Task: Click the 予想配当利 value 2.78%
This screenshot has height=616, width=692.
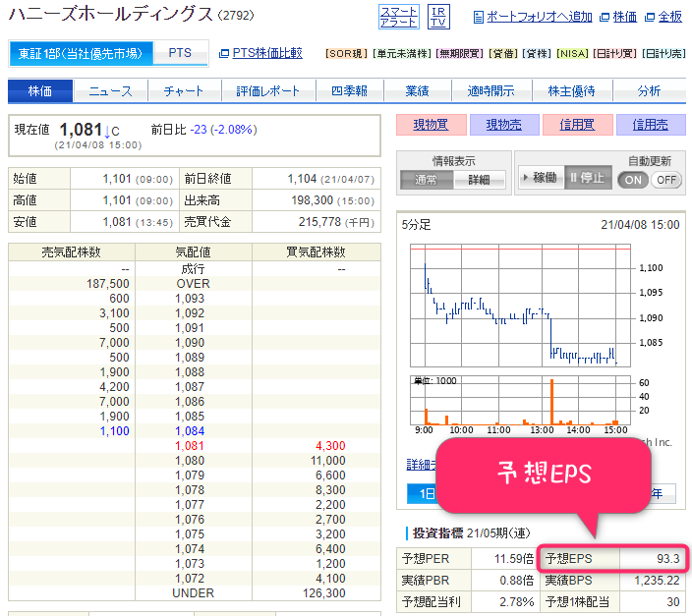Action: [x=517, y=602]
